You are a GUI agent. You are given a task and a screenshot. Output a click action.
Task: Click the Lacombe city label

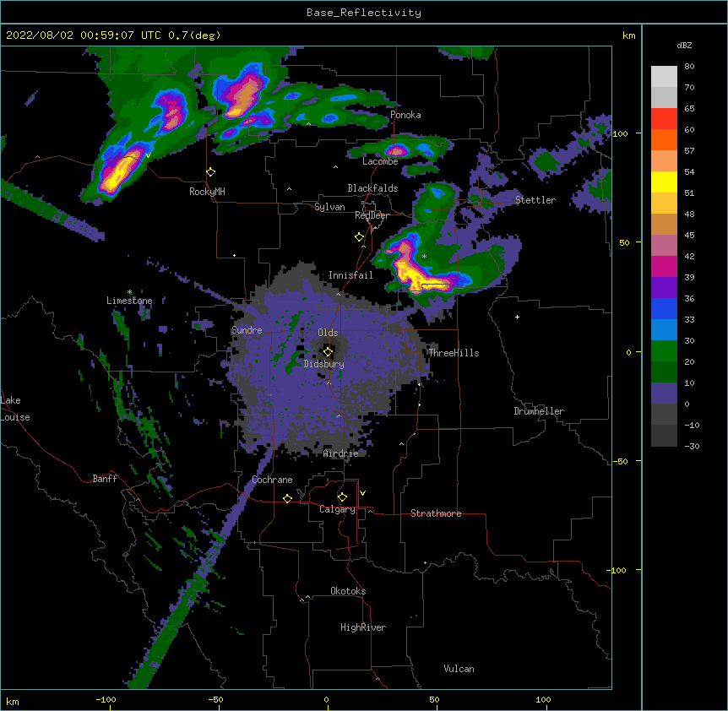(380, 161)
